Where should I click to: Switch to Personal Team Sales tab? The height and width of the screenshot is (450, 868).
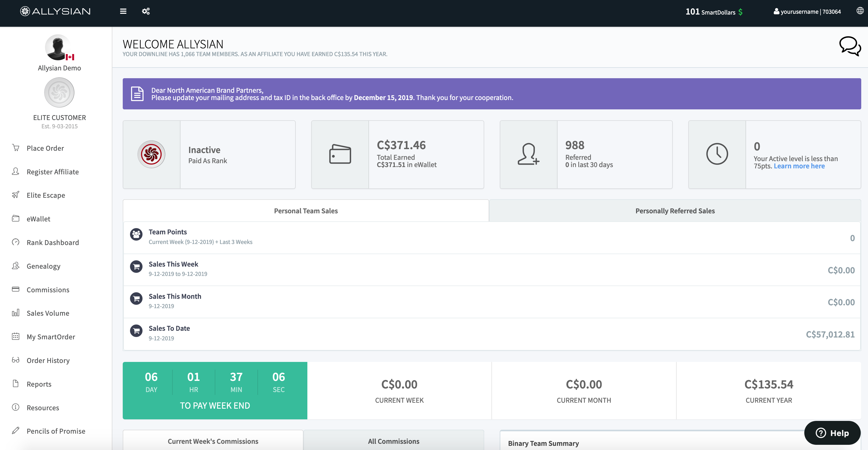(x=306, y=211)
